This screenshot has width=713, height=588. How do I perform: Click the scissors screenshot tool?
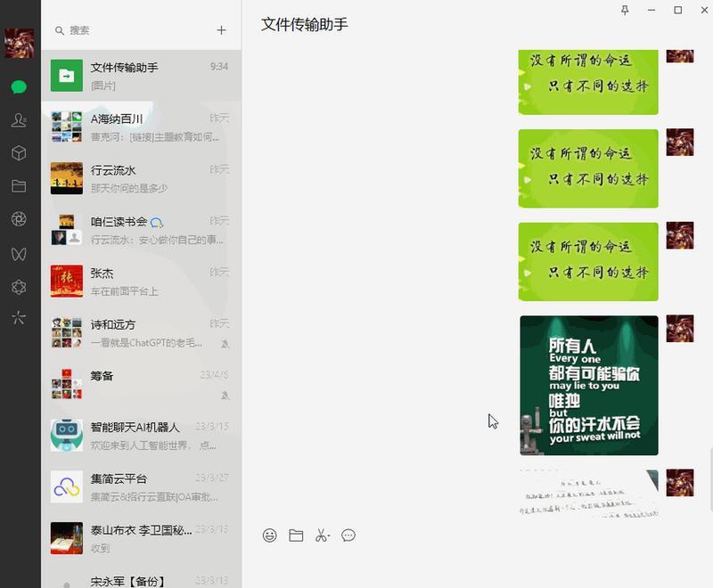pos(323,535)
